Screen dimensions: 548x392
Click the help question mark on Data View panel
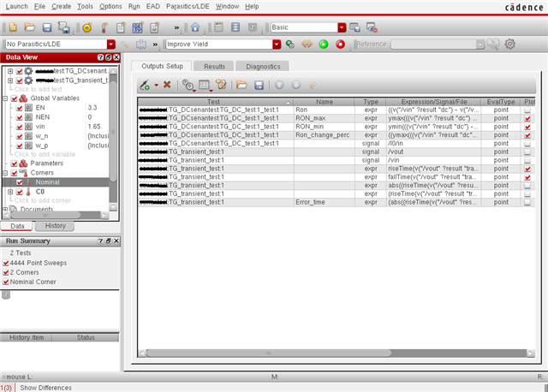[100, 57]
